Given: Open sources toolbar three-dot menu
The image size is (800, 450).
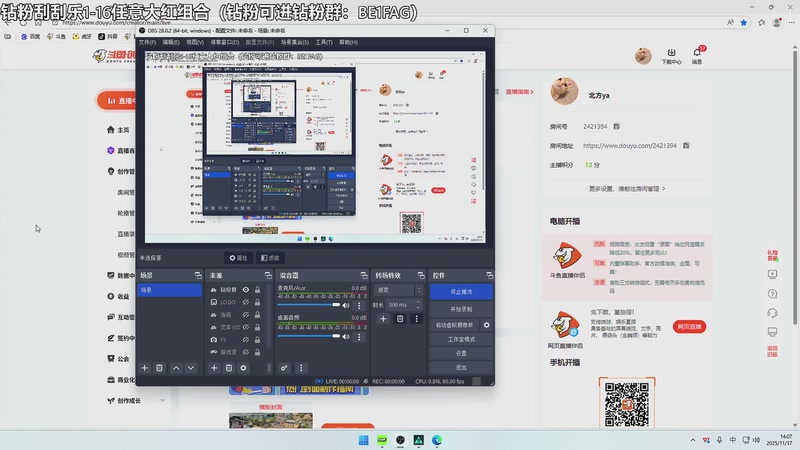Looking at the screenshot, I should [x=269, y=368].
